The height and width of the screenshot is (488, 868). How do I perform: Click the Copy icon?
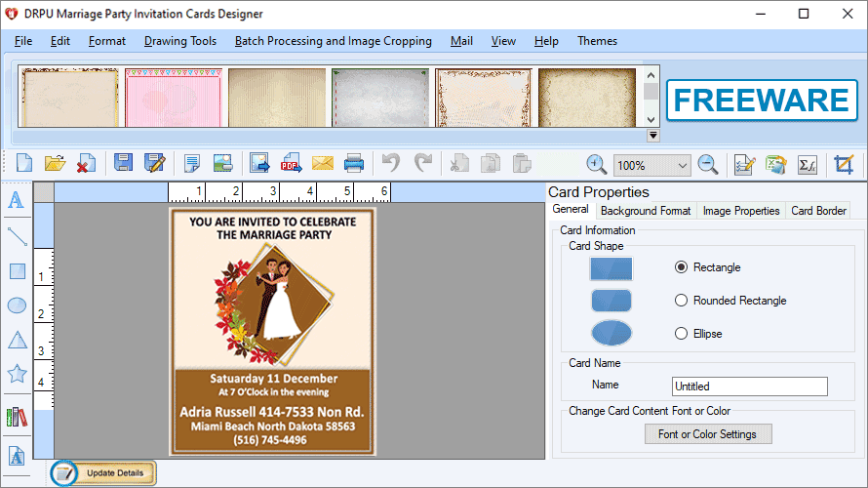tap(491, 163)
